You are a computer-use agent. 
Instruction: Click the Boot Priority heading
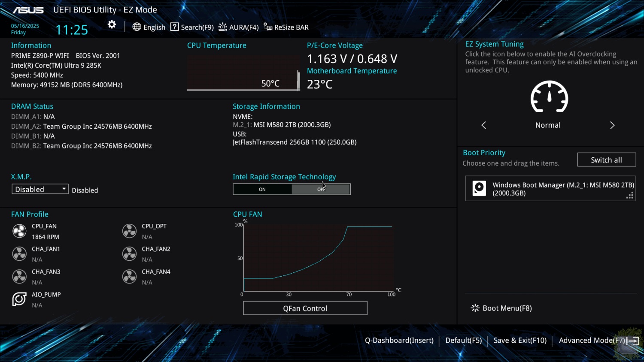pos(484,153)
